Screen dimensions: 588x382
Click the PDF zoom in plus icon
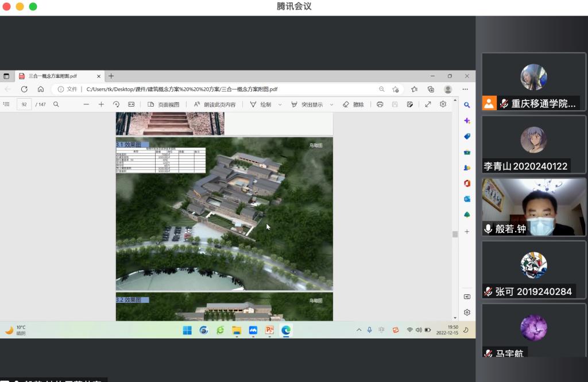pyautogui.click(x=101, y=104)
